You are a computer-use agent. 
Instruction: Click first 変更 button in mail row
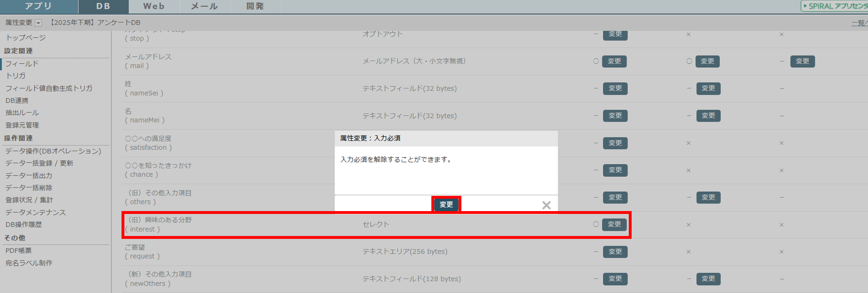coord(614,61)
